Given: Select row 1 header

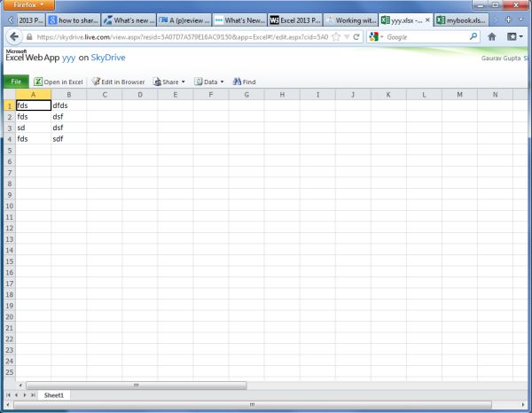Looking at the screenshot, I should (10, 105).
